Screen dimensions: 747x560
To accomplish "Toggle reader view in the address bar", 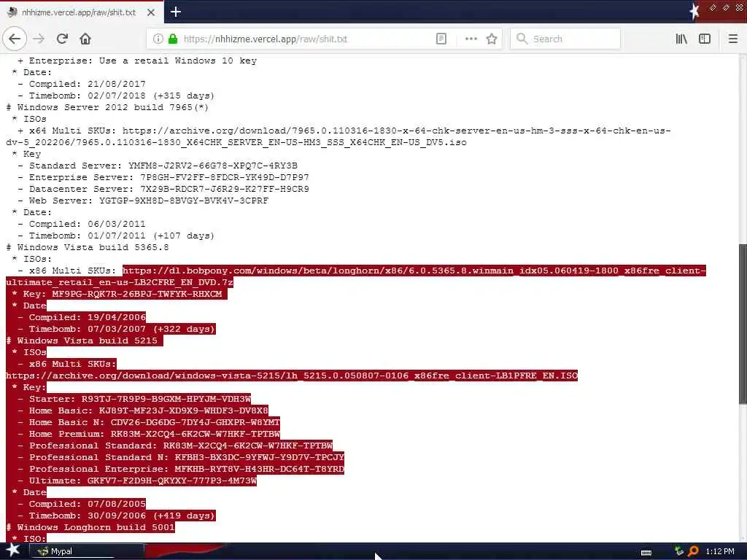I will pyautogui.click(x=441, y=39).
